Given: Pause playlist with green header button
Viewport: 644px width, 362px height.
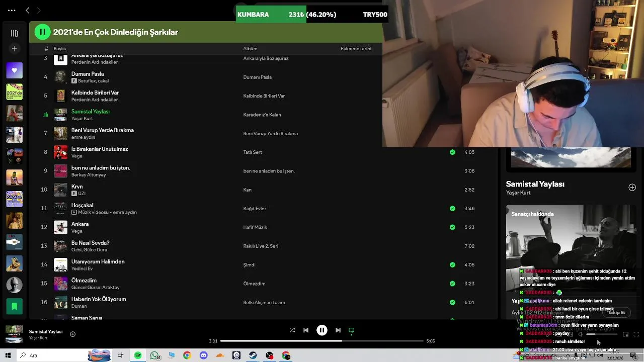Looking at the screenshot, I should pos(42,32).
